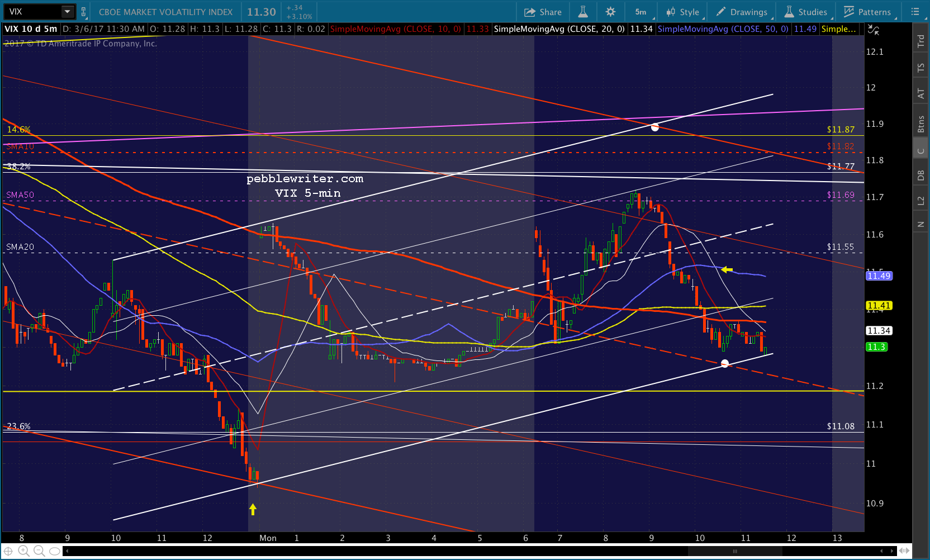Open the Drawings tools menu

click(x=742, y=12)
